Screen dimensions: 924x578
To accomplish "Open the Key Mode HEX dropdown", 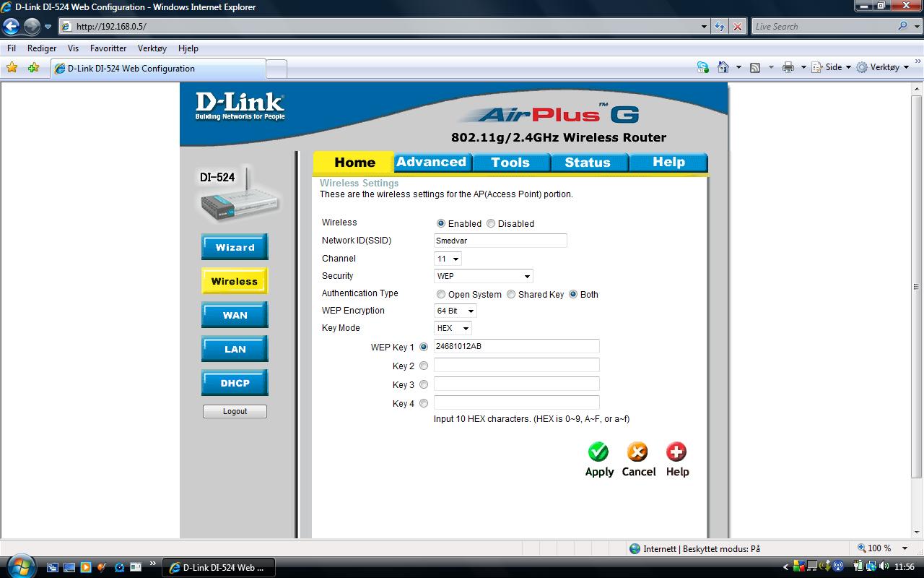I will pyautogui.click(x=453, y=328).
